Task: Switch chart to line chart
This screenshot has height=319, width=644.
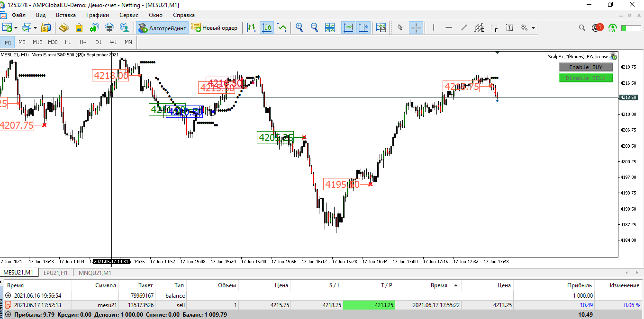Action: click(282, 28)
